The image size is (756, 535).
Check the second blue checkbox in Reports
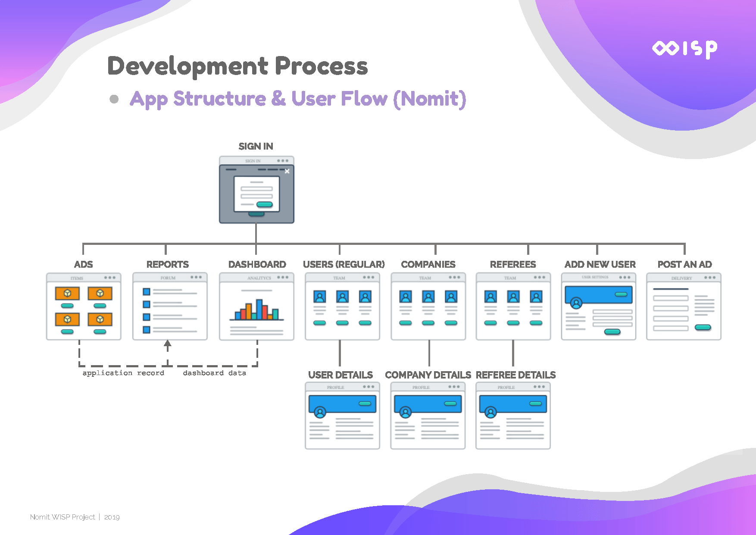pyautogui.click(x=147, y=304)
